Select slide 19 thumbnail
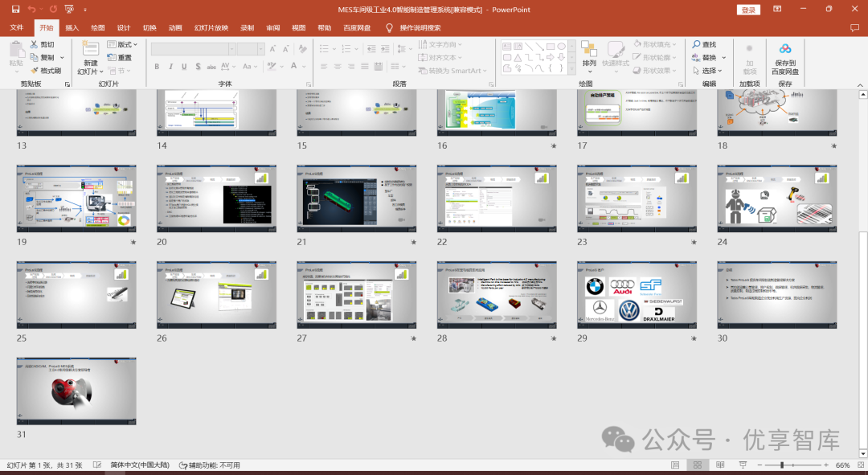Viewport: 868px width, 475px height. click(76, 199)
